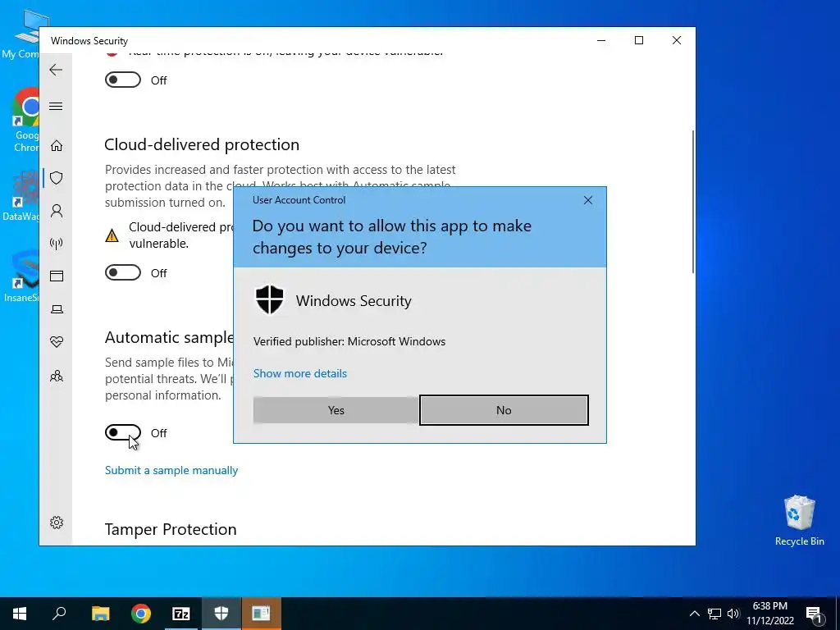Open File Explorer from taskbar
840x630 pixels.
click(100, 614)
